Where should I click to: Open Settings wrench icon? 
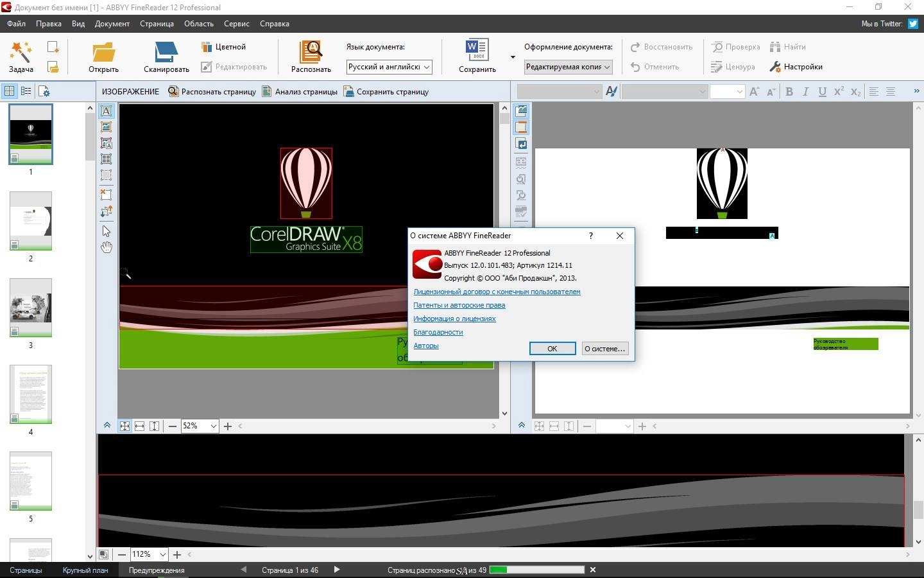(774, 67)
